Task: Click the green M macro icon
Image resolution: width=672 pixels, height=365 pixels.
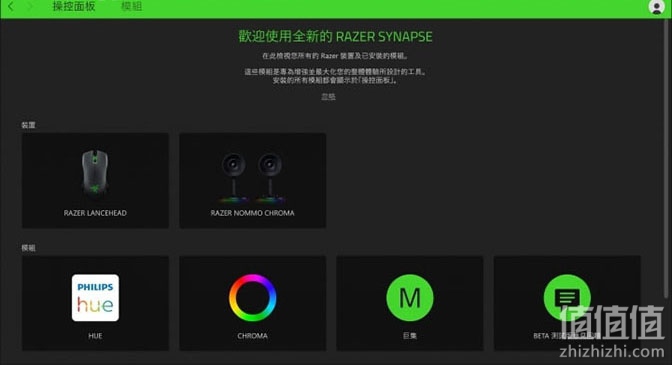Action: point(410,298)
